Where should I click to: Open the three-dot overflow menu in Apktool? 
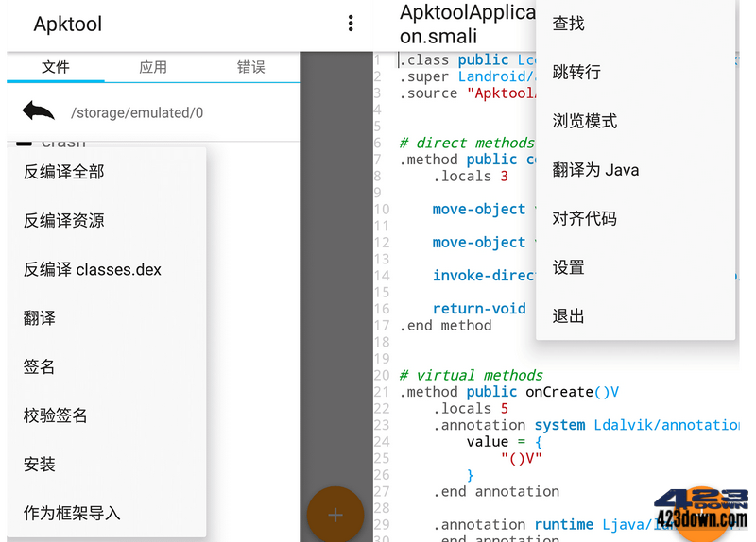351,24
